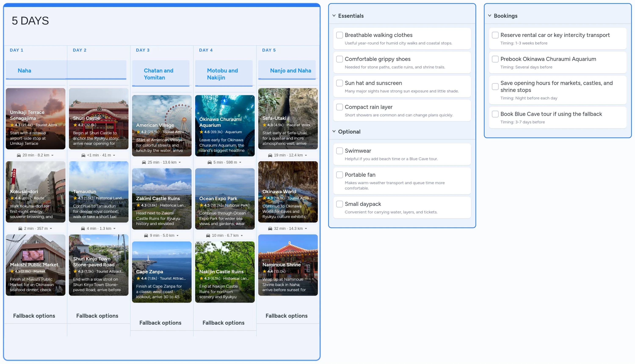Image resolution: width=635 pixels, height=364 pixels.
Task: Click car icon next to 32 min · 14.3 km
Action: click(270, 229)
